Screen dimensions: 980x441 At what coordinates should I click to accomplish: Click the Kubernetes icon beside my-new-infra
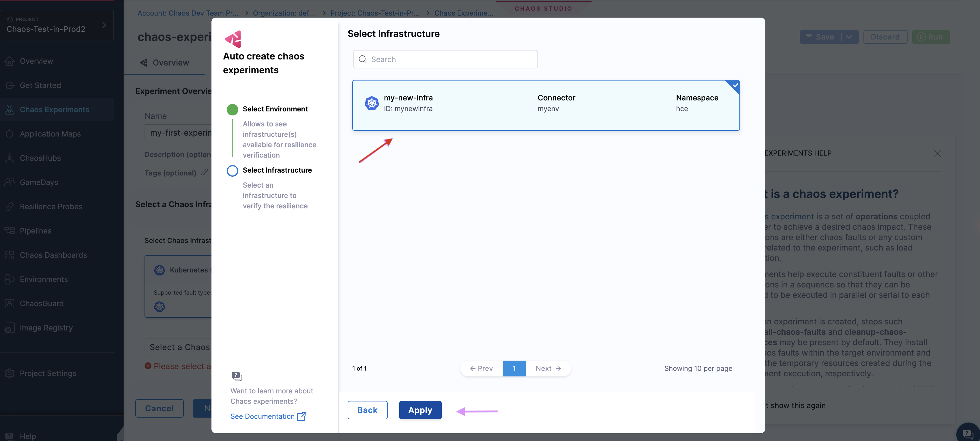click(x=371, y=103)
